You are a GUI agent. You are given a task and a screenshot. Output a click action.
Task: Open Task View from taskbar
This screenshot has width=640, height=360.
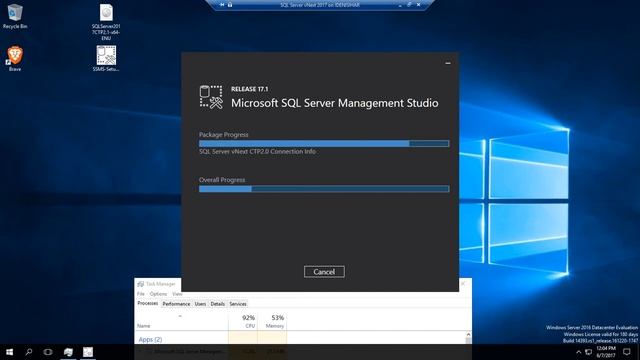(48, 352)
